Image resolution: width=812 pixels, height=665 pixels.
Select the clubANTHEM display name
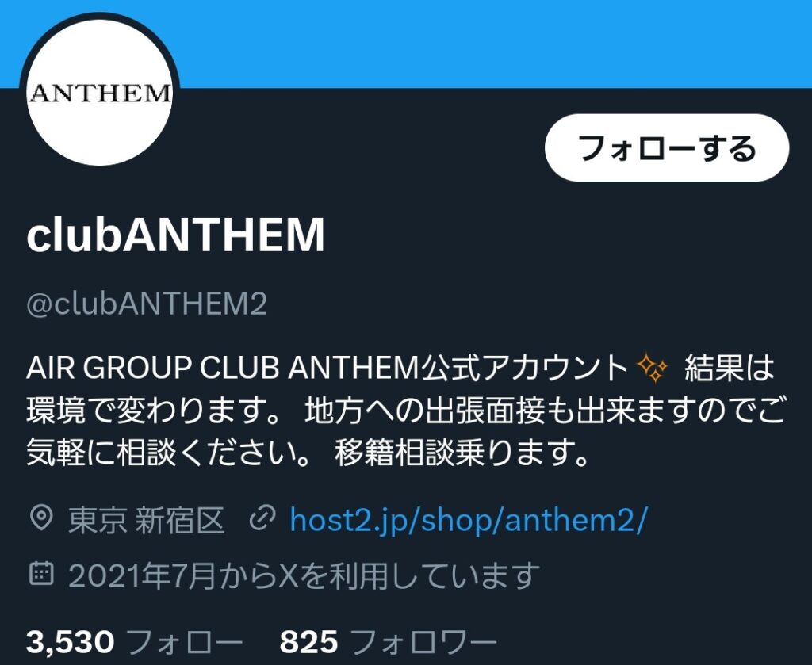[175, 235]
